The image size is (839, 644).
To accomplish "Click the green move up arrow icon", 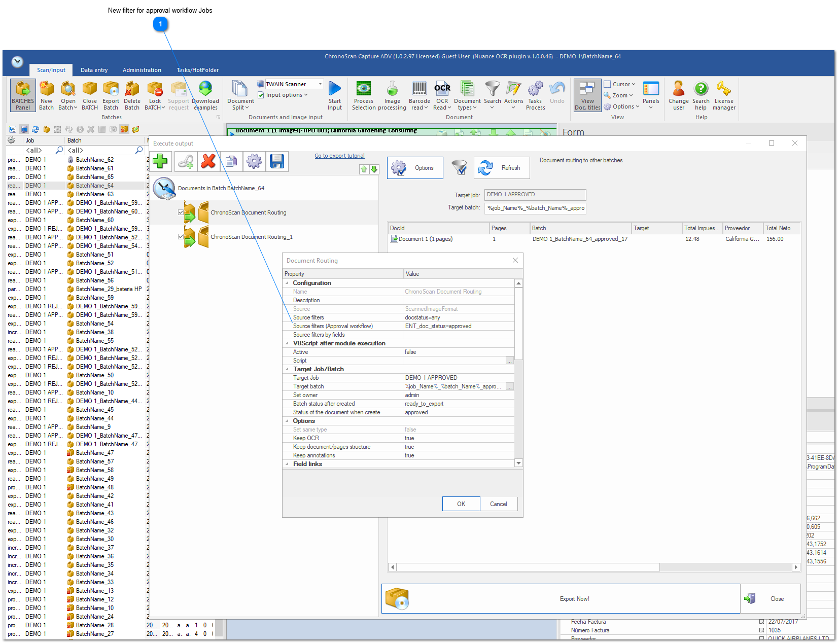I will [364, 169].
